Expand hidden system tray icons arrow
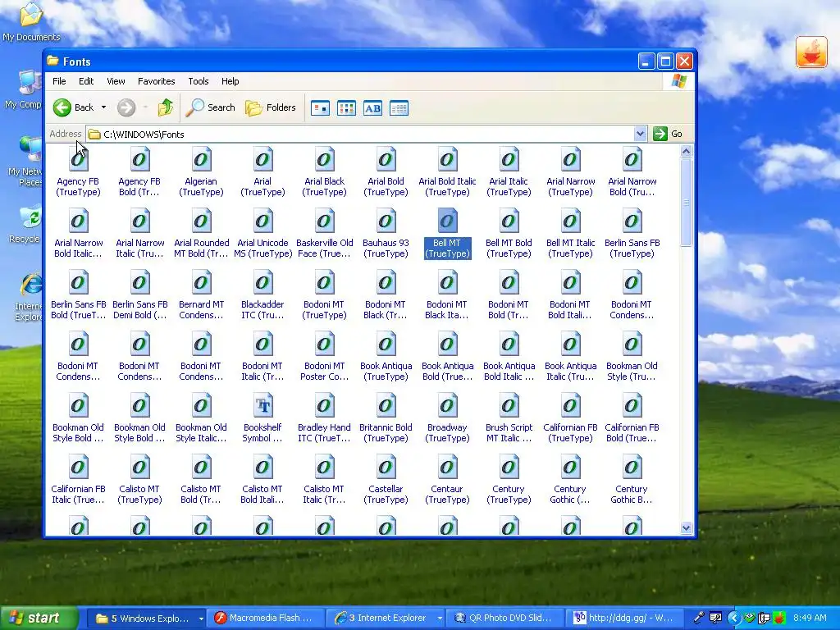840x630 pixels. click(734, 619)
